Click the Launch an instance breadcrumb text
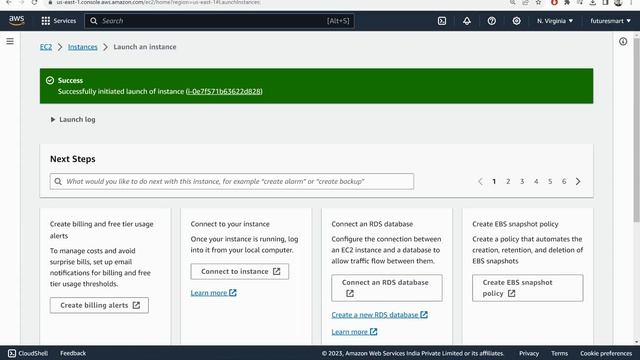The width and height of the screenshot is (640, 360). pyautogui.click(x=145, y=47)
